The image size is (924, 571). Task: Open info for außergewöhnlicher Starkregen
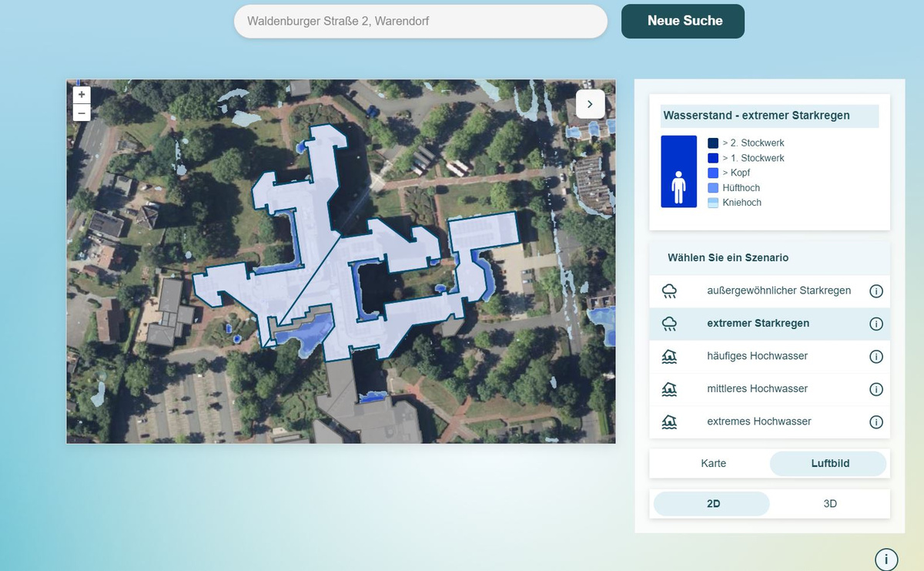point(875,291)
